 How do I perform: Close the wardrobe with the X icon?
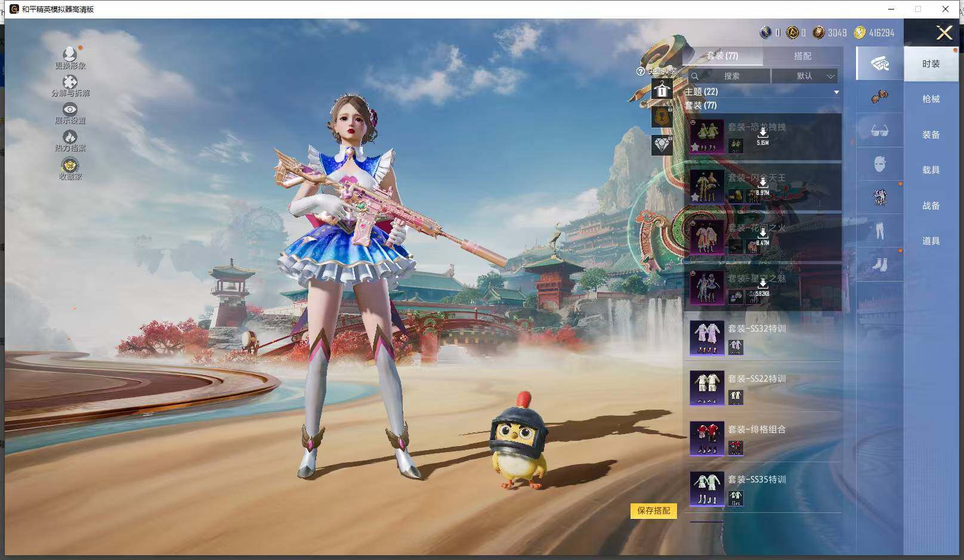point(944,32)
